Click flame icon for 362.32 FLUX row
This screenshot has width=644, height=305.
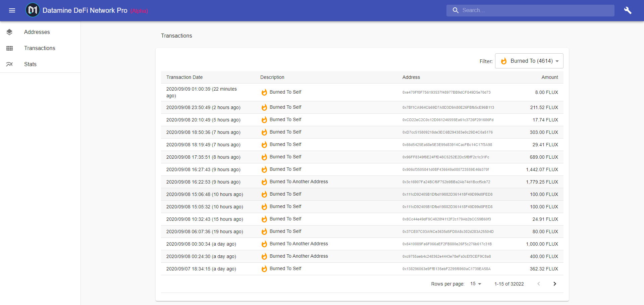[x=264, y=268]
